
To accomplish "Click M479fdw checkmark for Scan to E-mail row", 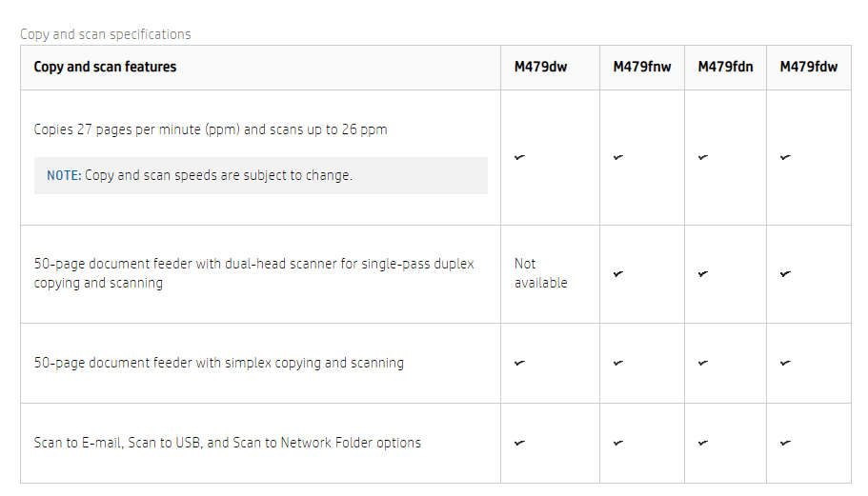I will (x=785, y=443).
